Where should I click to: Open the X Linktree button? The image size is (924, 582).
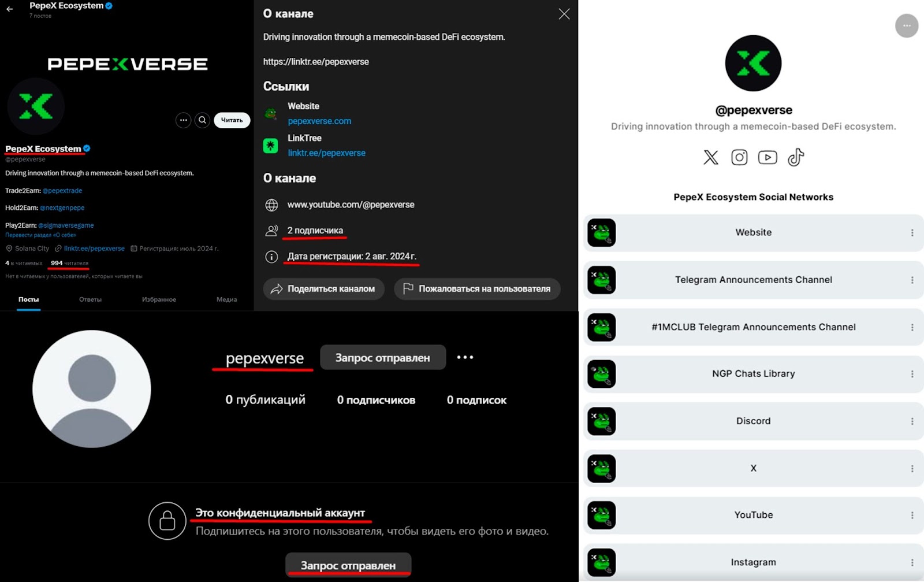(753, 468)
